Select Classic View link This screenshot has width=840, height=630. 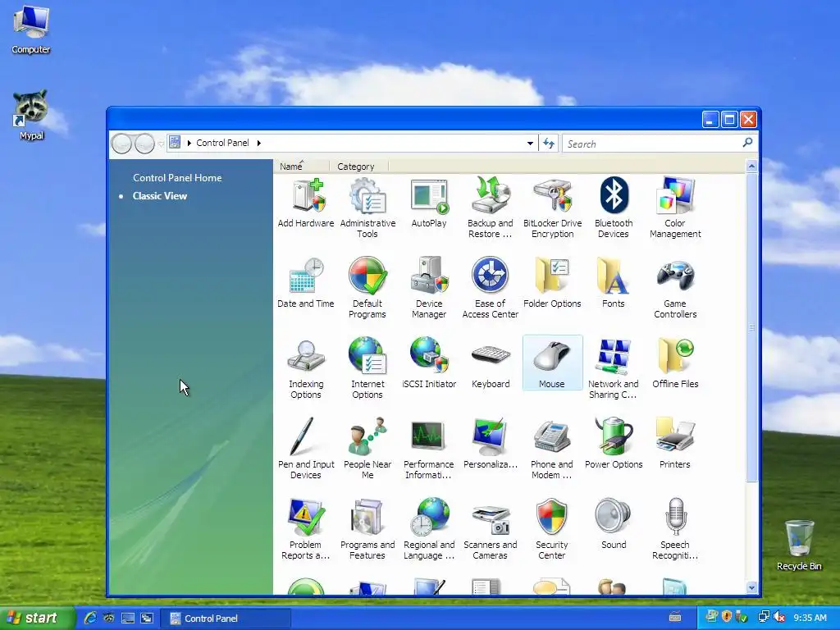(x=160, y=196)
